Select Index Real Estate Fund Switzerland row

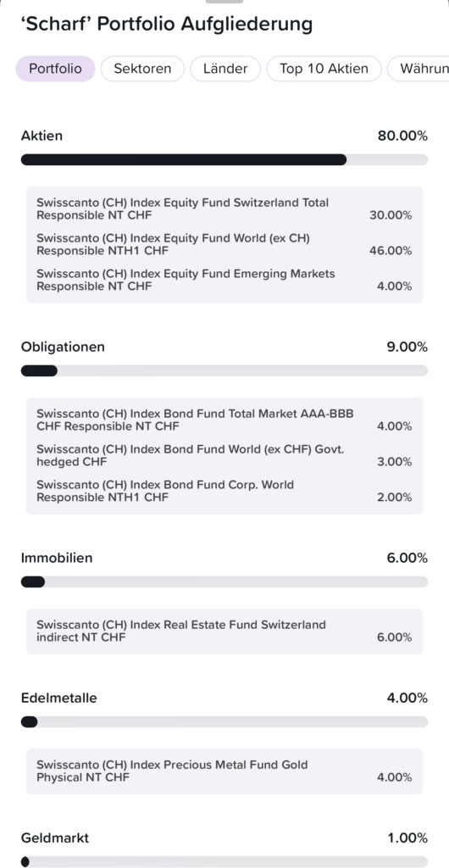tap(224, 631)
